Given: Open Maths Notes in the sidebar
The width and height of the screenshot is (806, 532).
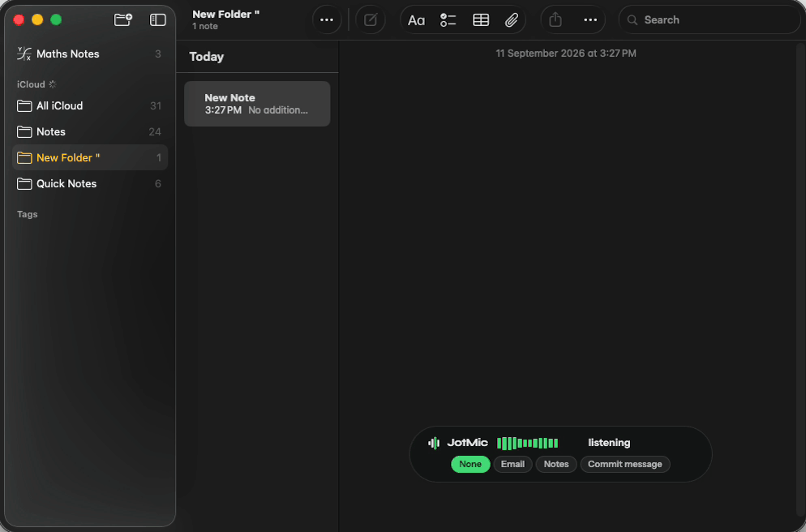Looking at the screenshot, I should pyautogui.click(x=89, y=54).
